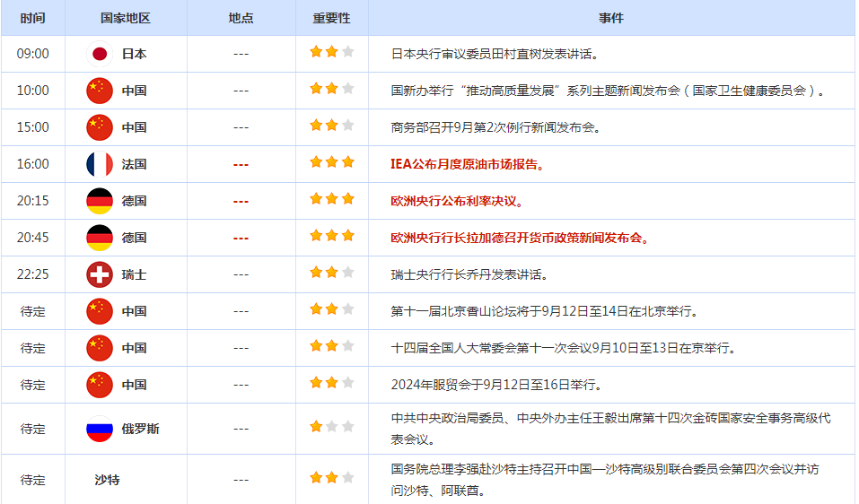Click the China flag in the 10:00 row
859x504 pixels.
click(x=99, y=91)
